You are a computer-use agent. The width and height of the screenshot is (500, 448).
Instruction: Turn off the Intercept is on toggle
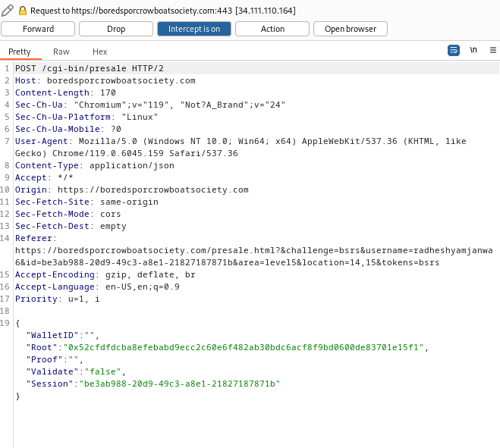194,29
